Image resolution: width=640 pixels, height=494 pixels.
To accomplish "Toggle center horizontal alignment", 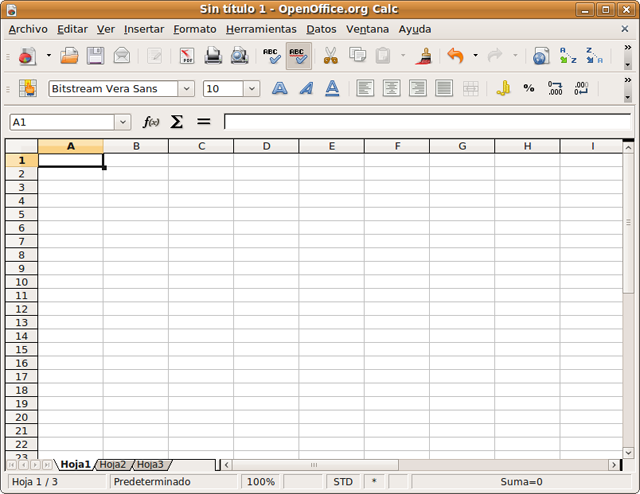I will coord(391,88).
